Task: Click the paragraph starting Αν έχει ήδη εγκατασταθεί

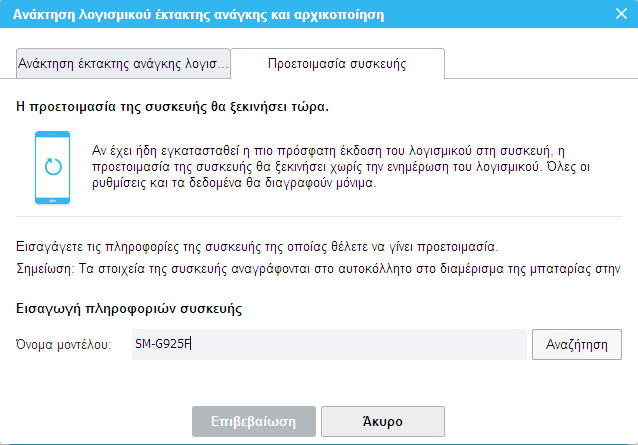Action: click(341, 167)
